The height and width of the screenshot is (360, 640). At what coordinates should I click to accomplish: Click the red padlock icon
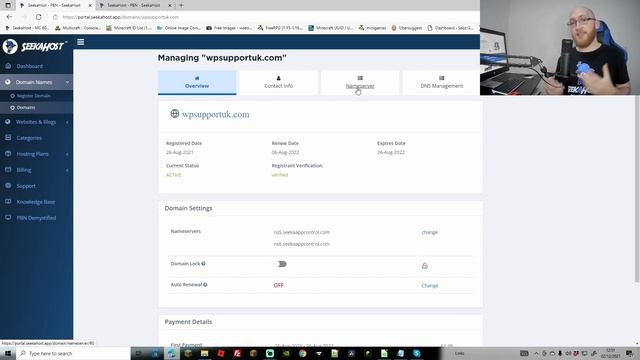tap(424, 266)
